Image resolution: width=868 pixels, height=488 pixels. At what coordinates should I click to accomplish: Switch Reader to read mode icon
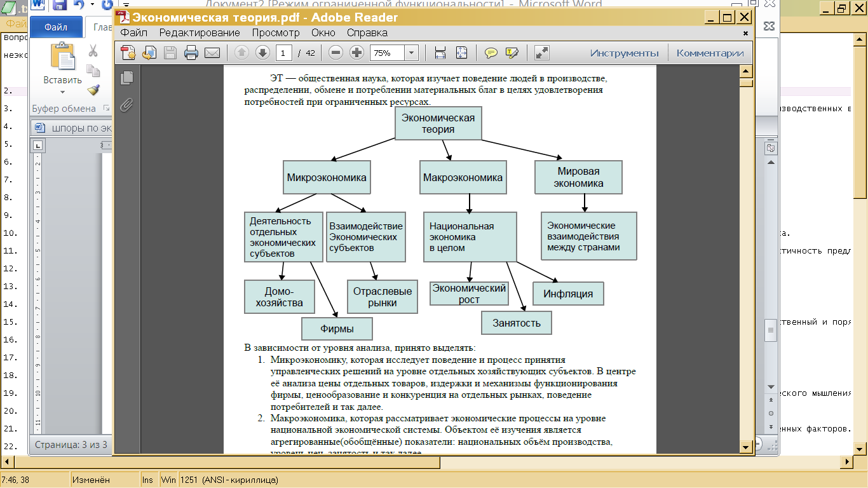[541, 53]
